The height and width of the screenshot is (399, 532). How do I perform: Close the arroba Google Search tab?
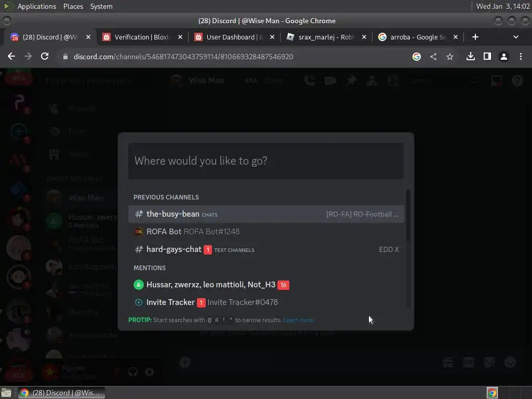click(x=456, y=37)
